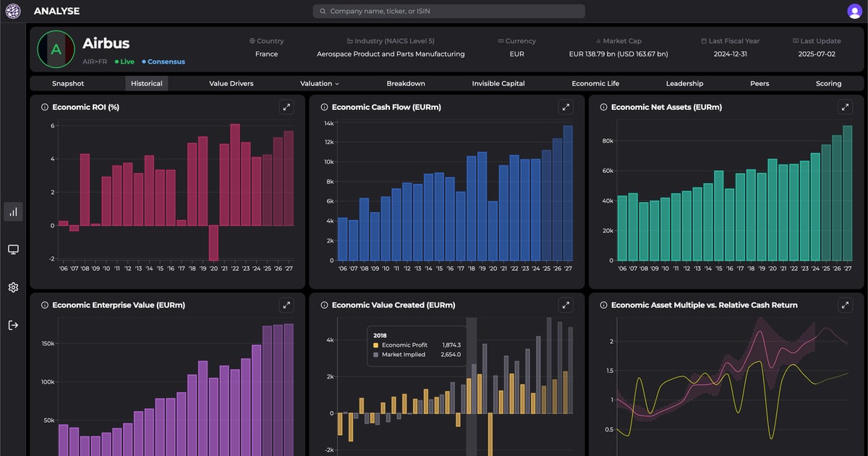868x456 pixels.
Task: Open the user profile avatar
Action: (854, 11)
